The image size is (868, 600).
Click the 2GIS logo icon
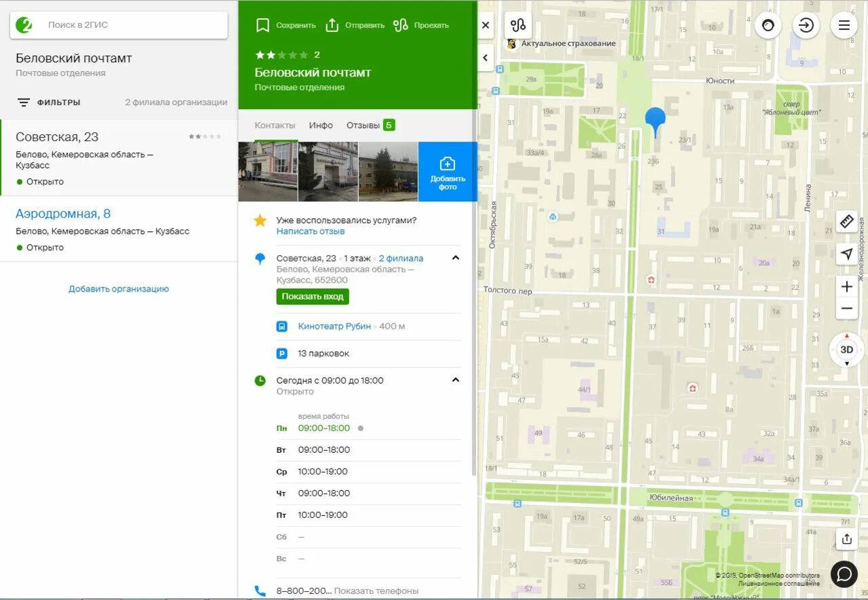24,25
